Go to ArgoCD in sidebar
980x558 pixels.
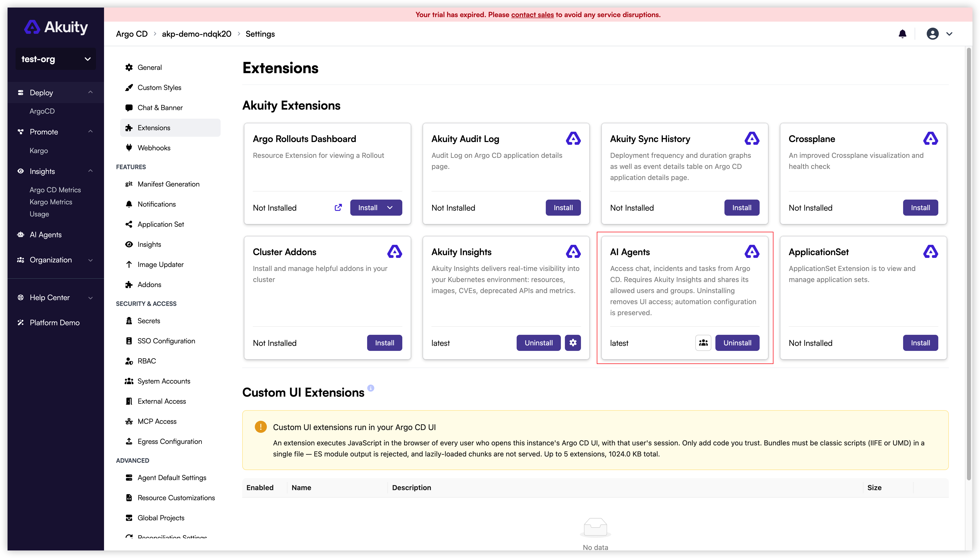42,111
